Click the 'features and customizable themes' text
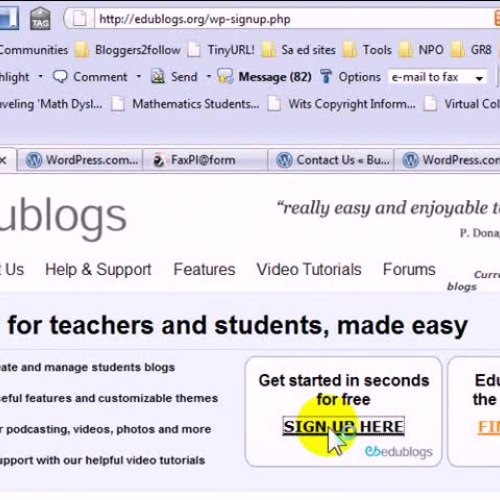The width and height of the screenshot is (500, 500). click(x=121, y=398)
